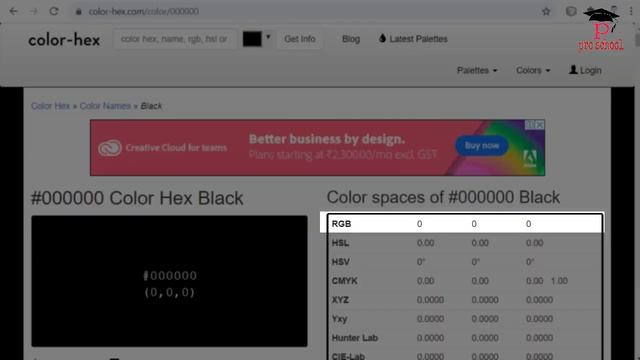Image resolution: width=640 pixels, height=360 pixels.
Task: Close the ad with its X icon
Action: [540, 125]
